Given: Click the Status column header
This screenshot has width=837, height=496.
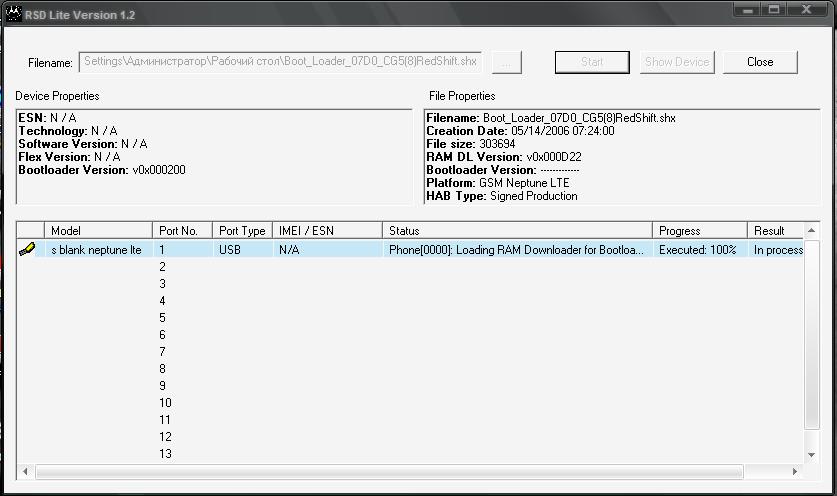Looking at the screenshot, I should (x=517, y=230).
